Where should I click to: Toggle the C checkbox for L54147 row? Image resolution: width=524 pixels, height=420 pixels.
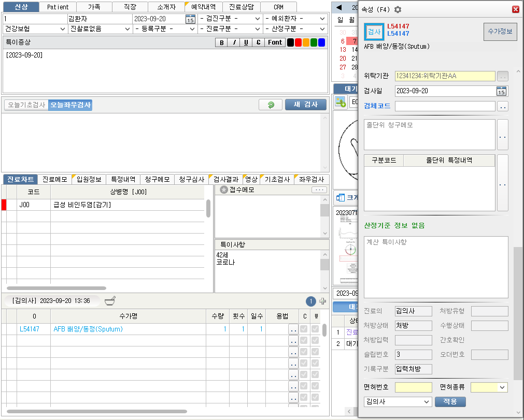(304, 329)
